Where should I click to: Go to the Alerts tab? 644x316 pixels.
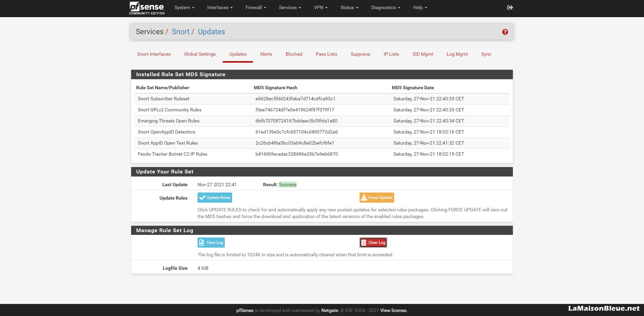tap(266, 54)
